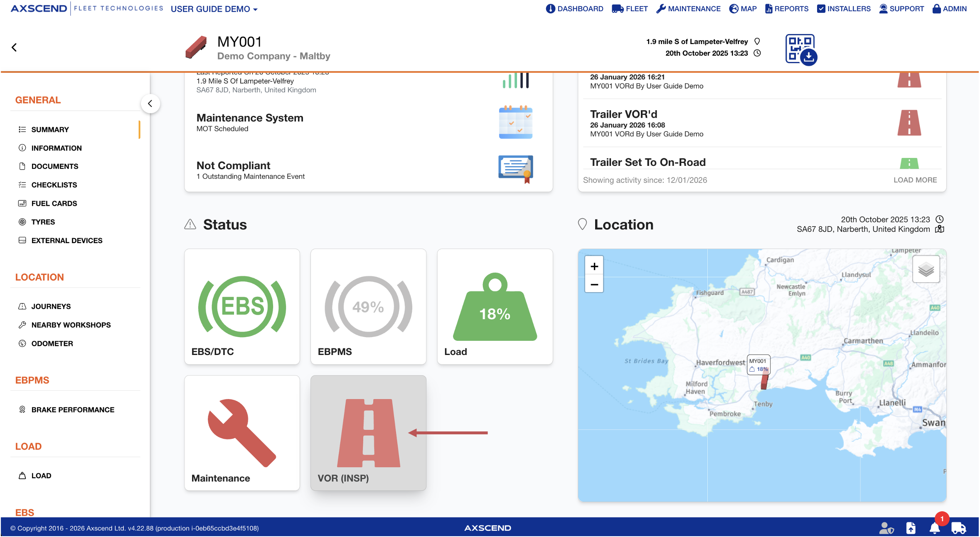Open the EBS/DTC status tile
Screen dimensions: 980x537
[242, 306]
